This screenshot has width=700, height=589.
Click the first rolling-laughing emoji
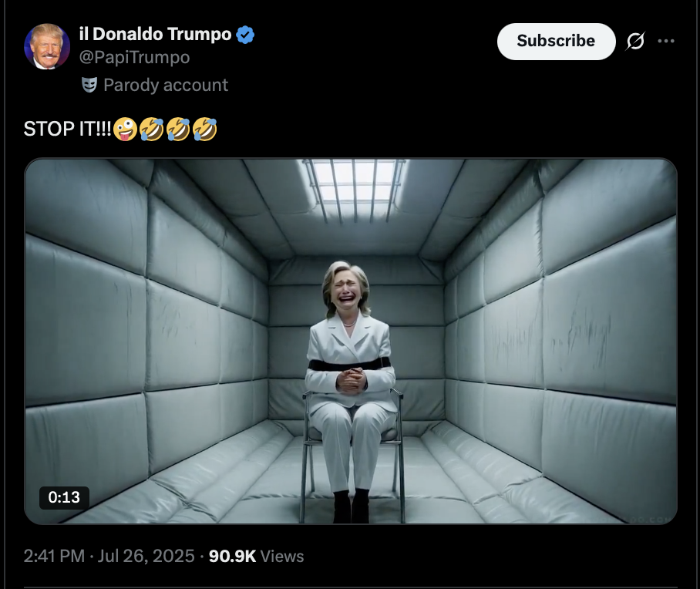click(152, 129)
